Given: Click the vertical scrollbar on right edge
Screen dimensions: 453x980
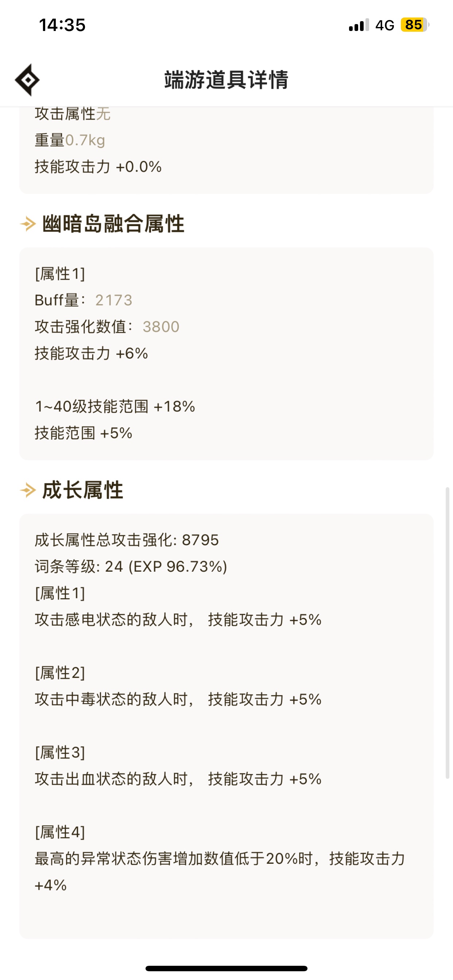Looking at the screenshot, I should [448, 633].
